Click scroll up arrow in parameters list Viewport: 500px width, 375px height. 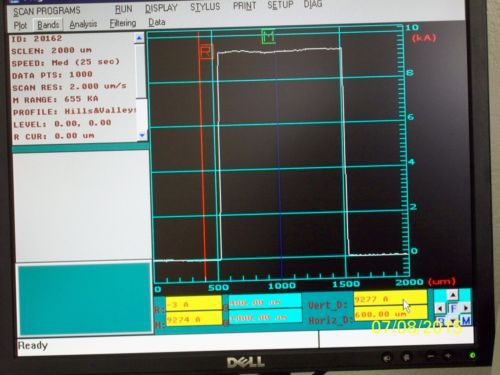click(139, 38)
